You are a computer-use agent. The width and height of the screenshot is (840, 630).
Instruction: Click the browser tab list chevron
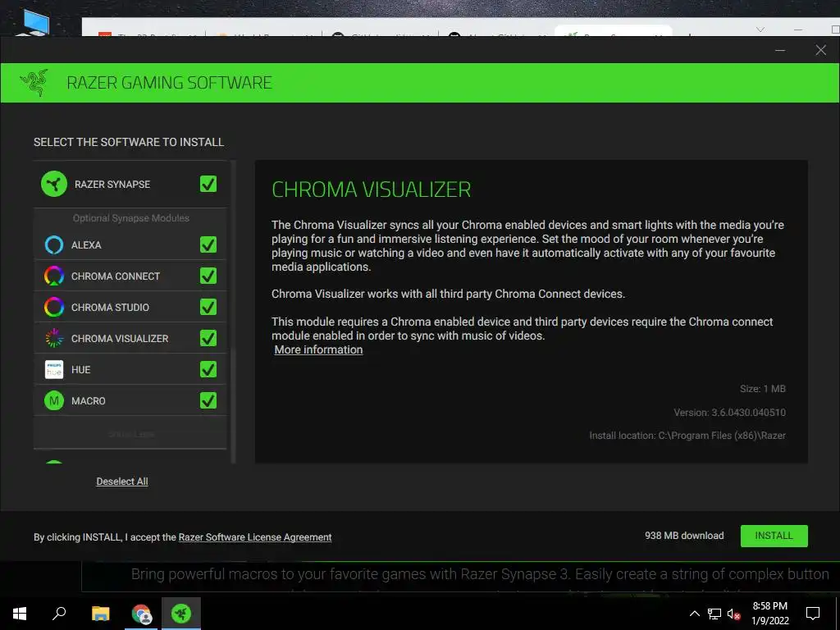click(760, 30)
